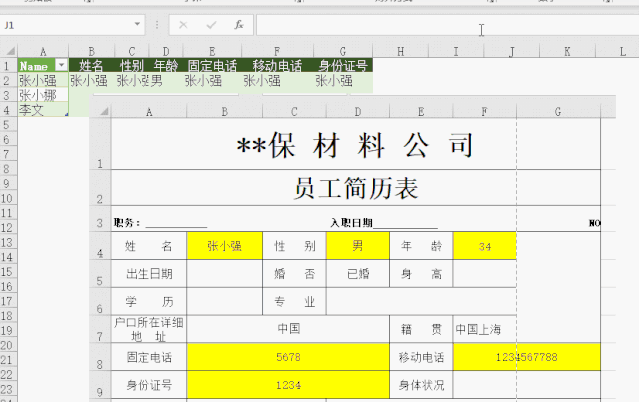Select the green 身份证号 header cell in row 1
The width and height of the screenshot is (639, 402).
(x=343, y=65)
